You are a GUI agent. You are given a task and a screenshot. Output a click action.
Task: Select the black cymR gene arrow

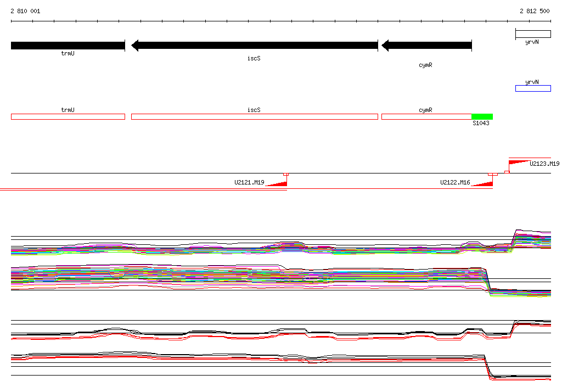pos(427,46)
